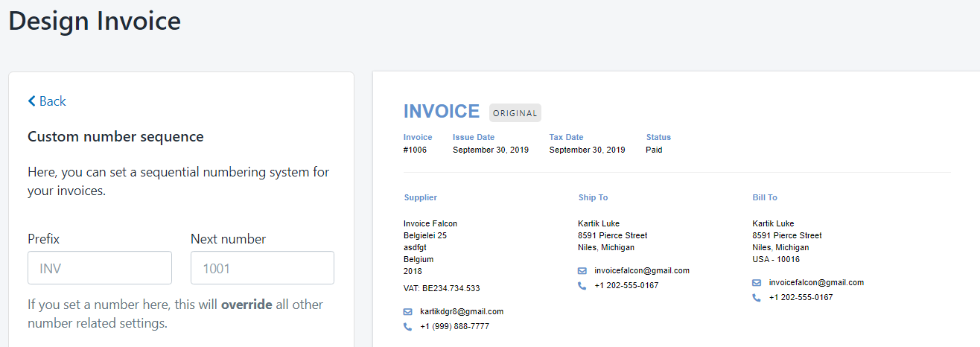Click the phone icon in Ship To column
This screenshot has height=347, width=980.
(582, 285)
